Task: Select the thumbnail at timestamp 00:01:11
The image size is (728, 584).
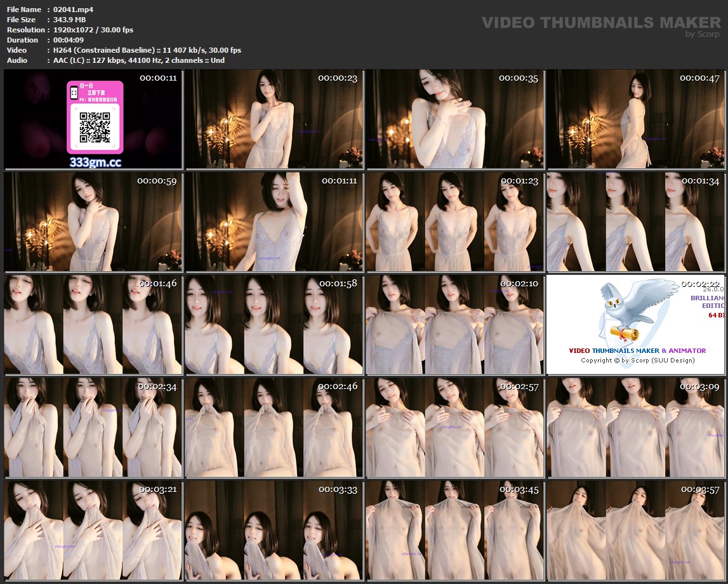Action: 274,222
